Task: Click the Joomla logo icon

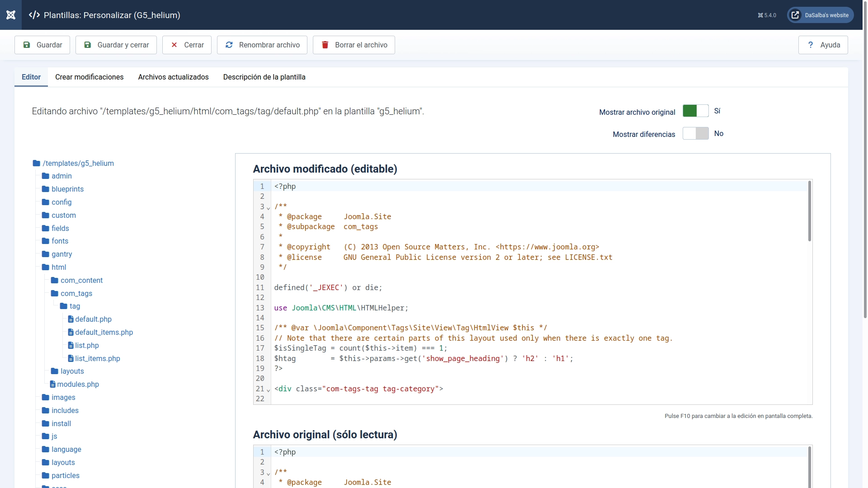Action: (x=11, y=15)
